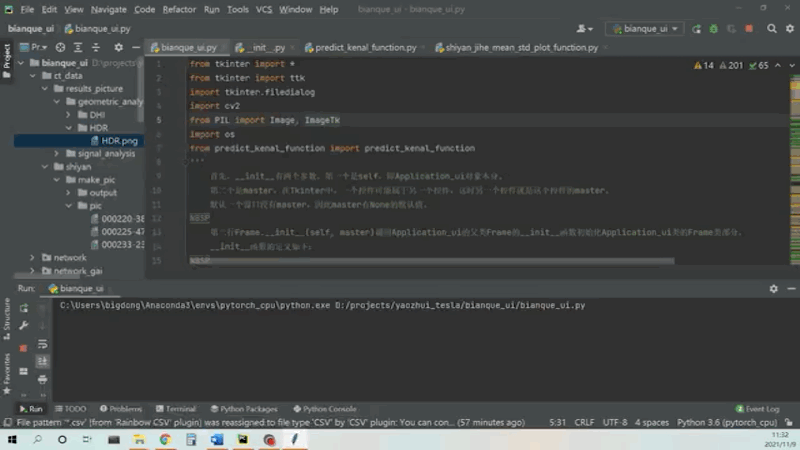Image resolution: width=800 pixels, height=450 pixels.
Task: Switch to predict_kenal_function.py tab
Action: click(366, 47)
